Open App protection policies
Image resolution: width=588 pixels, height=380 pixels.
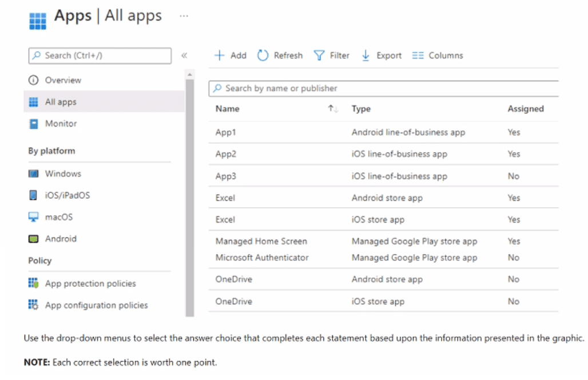pyautogui.click(x=90, y=284)
